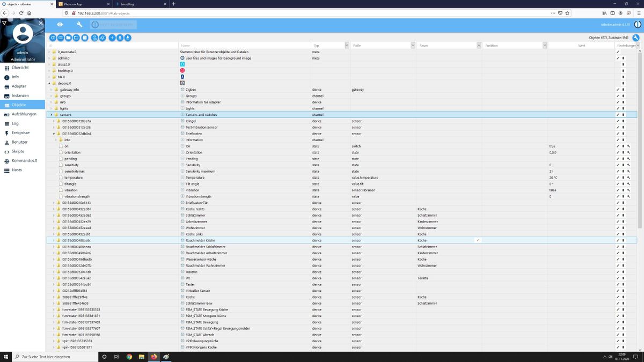Click the wrench icon in top blue bar
This screenshot has height=362, width=644.
coord(79,25)
